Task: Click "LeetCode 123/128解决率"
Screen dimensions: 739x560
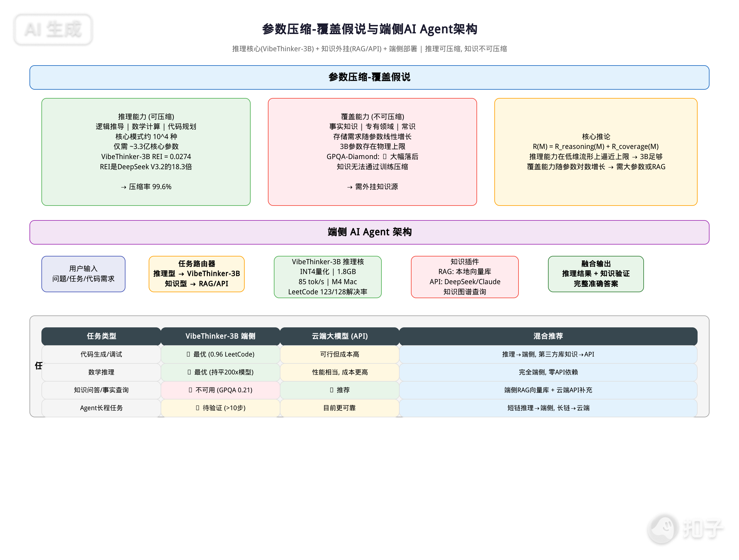Action: [x=328, y=292]
